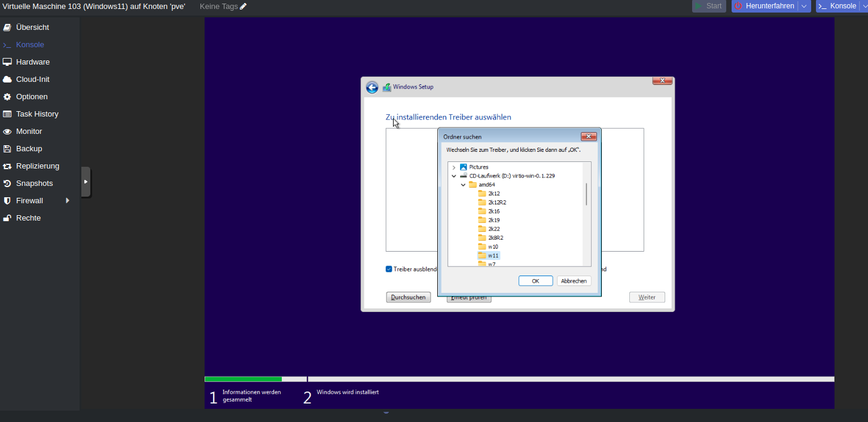Click the Erneut prüfen button
The width and height of the screenshot is (868, 422).
click(469, 298)
